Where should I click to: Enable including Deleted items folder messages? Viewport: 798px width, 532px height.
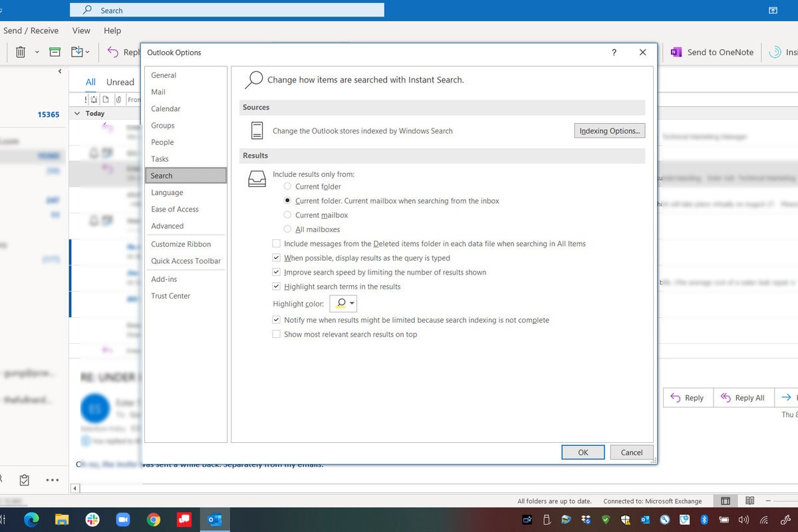(277, 244)
